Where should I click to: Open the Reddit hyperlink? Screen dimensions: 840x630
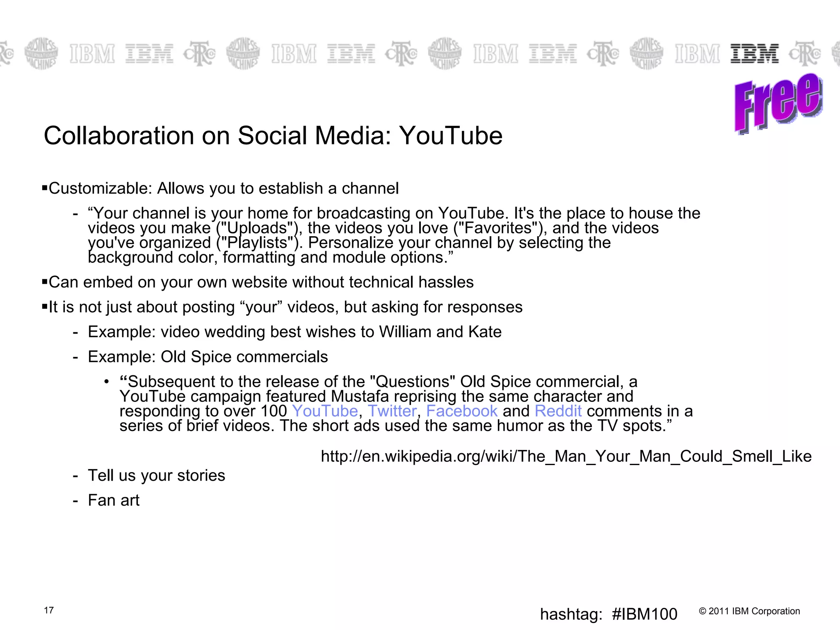[558, 411]
